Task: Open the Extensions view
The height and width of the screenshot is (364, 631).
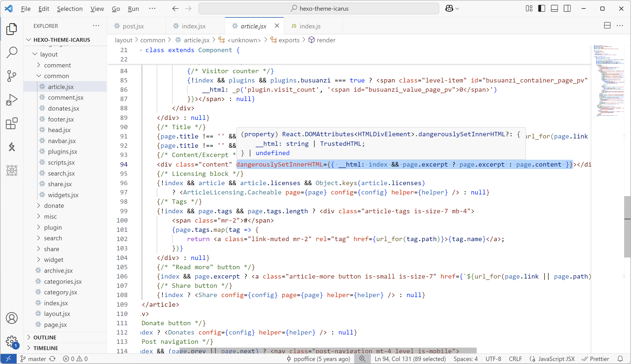Action: coord(12,123)
